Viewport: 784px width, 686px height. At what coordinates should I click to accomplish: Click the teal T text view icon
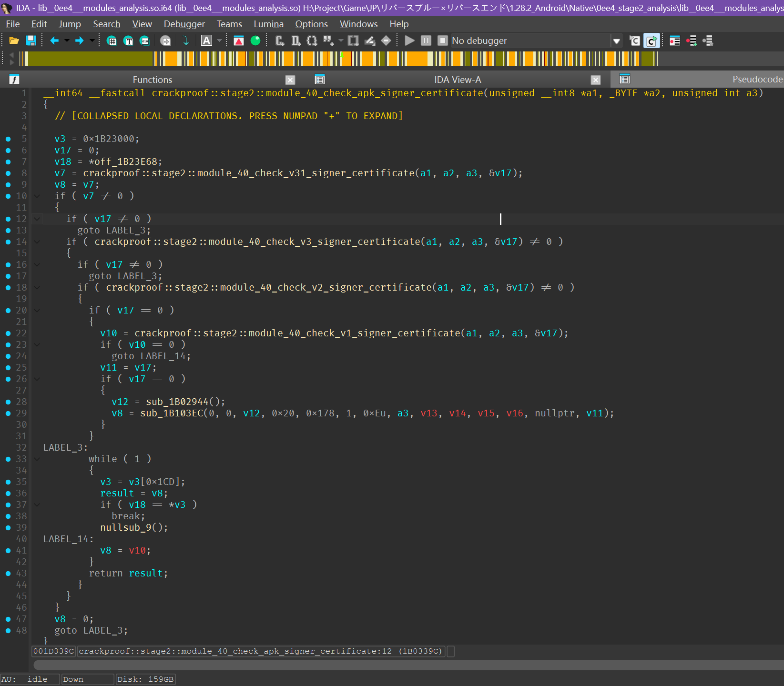click(x=128, y=41)
